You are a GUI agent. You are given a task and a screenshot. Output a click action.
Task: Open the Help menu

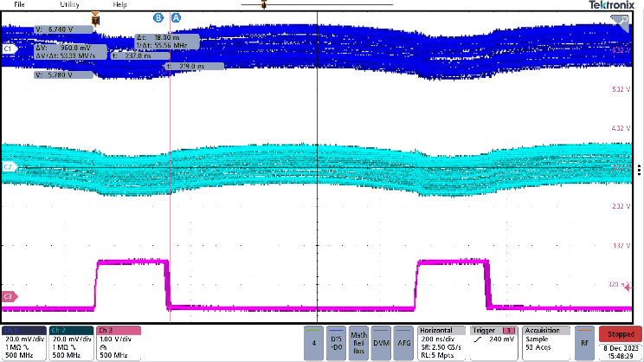point(119,5)
